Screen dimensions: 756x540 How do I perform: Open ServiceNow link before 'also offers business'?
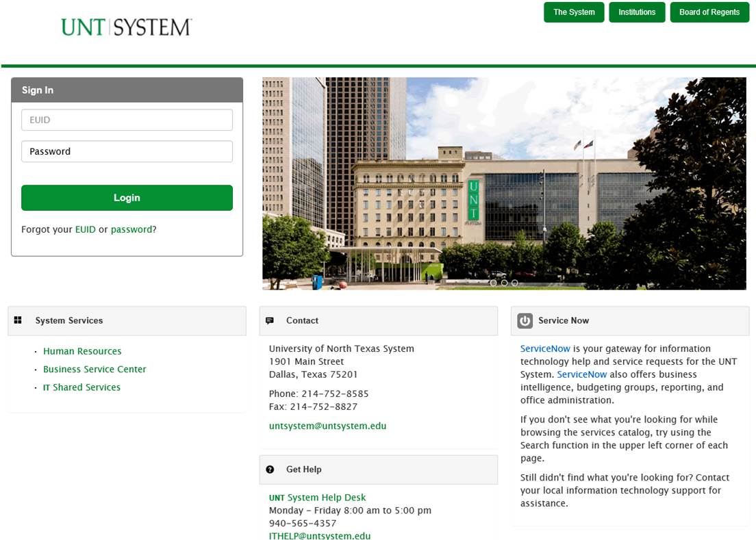581,374
